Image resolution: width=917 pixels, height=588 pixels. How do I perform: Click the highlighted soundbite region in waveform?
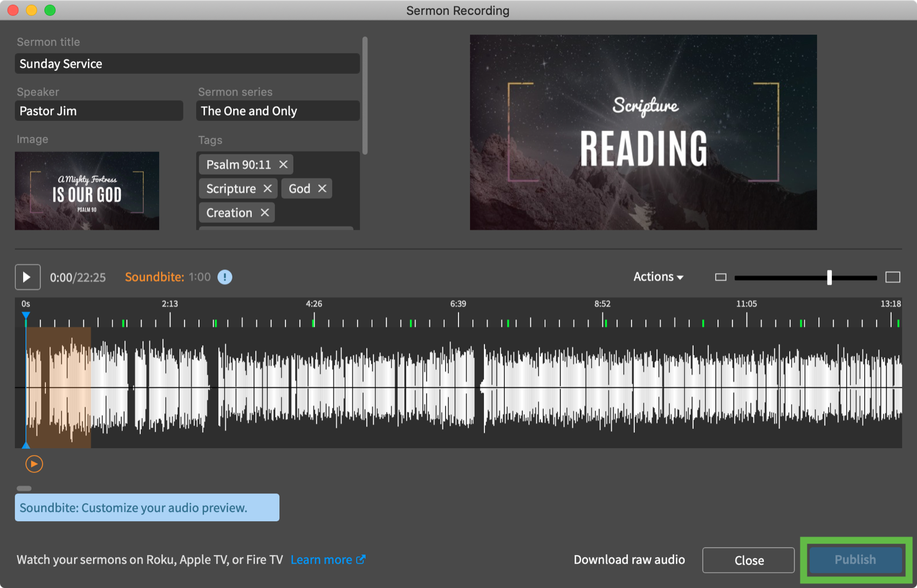tap(58, 387)
